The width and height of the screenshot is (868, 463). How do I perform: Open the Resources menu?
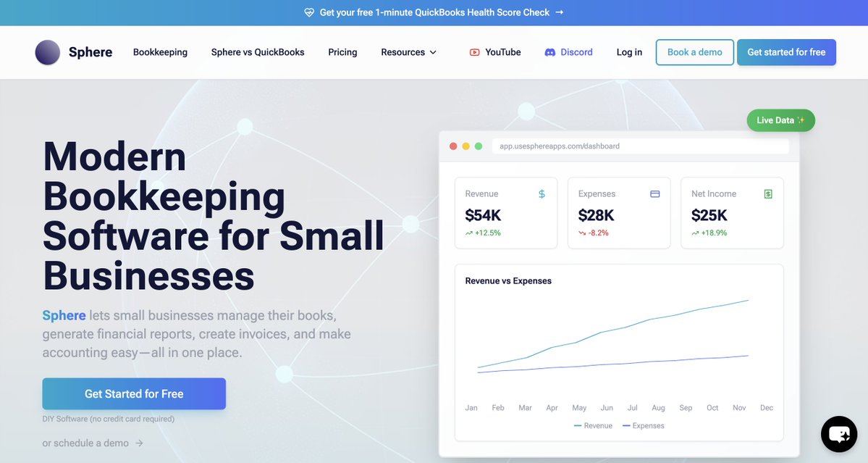[408, 52]
